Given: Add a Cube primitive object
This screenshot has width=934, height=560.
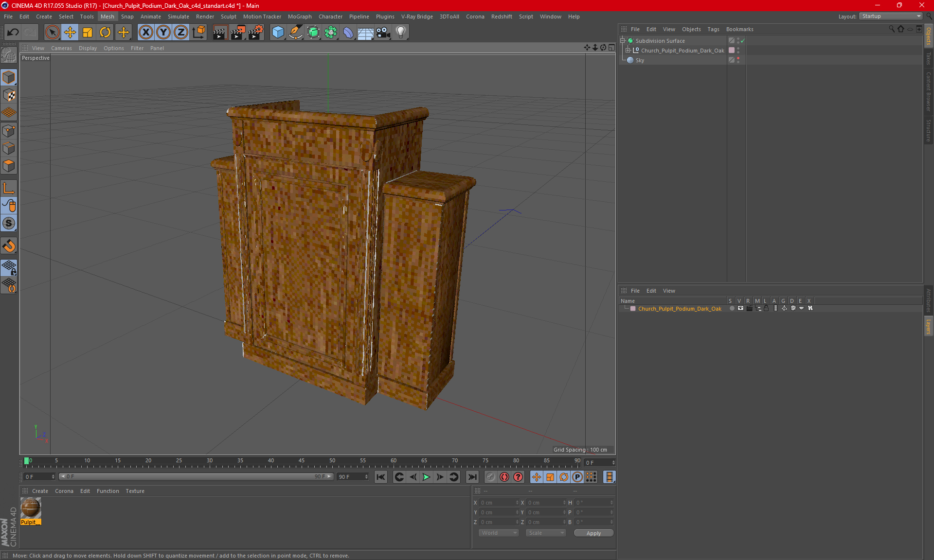Looking at the screenshot, I should (278, 33).
